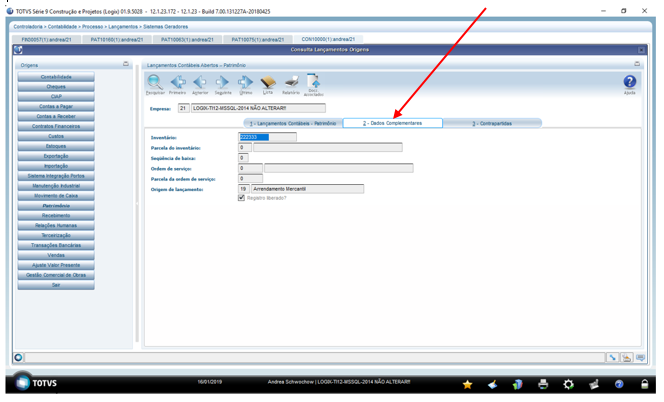
Task: Click the window icon left of Consulta title
Action: 18,50
